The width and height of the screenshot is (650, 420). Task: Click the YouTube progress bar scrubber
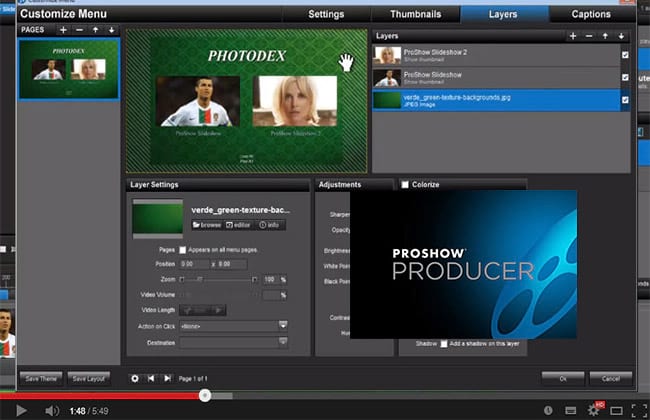tap(205, 396)
